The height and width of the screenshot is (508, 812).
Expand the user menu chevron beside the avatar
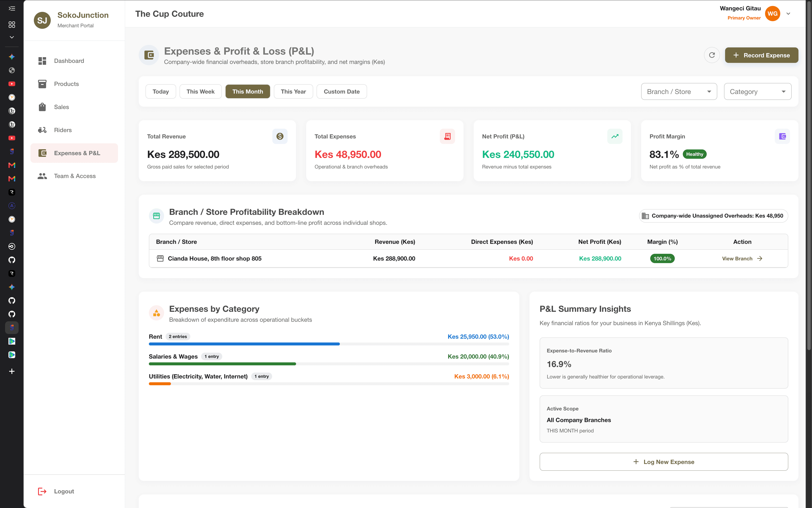pyautogui.click(x=789, y=14)
